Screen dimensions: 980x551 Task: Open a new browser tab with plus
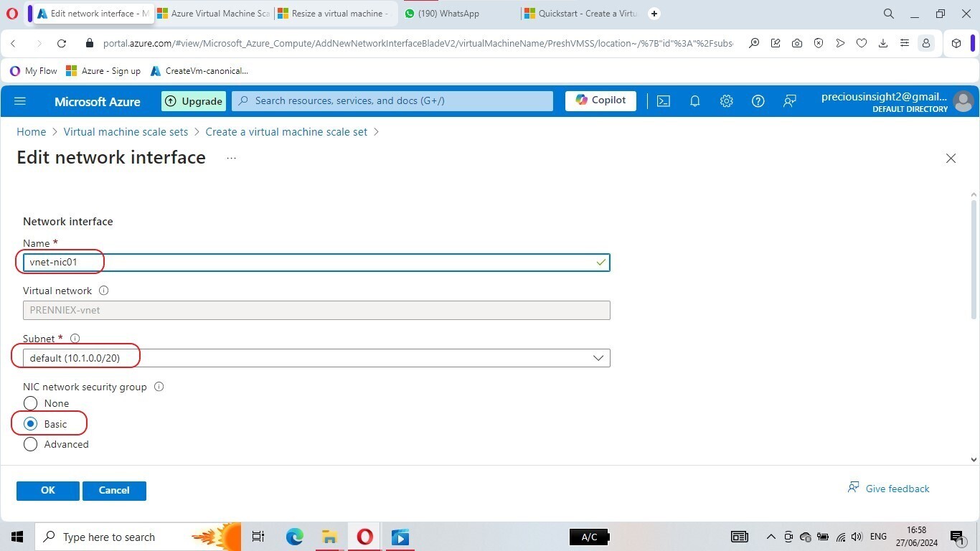coord(654,14)
